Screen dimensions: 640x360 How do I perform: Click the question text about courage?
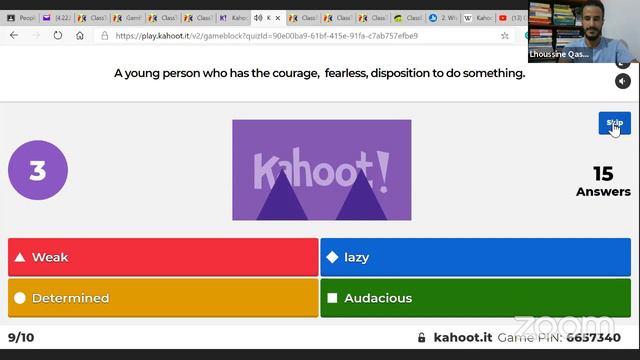(320, 73)
